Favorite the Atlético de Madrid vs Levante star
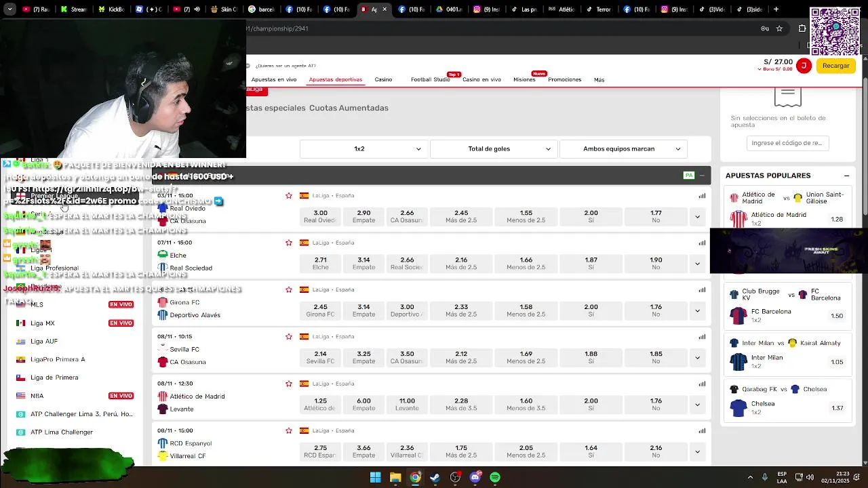The image size is (868, 488). point(289,384)
